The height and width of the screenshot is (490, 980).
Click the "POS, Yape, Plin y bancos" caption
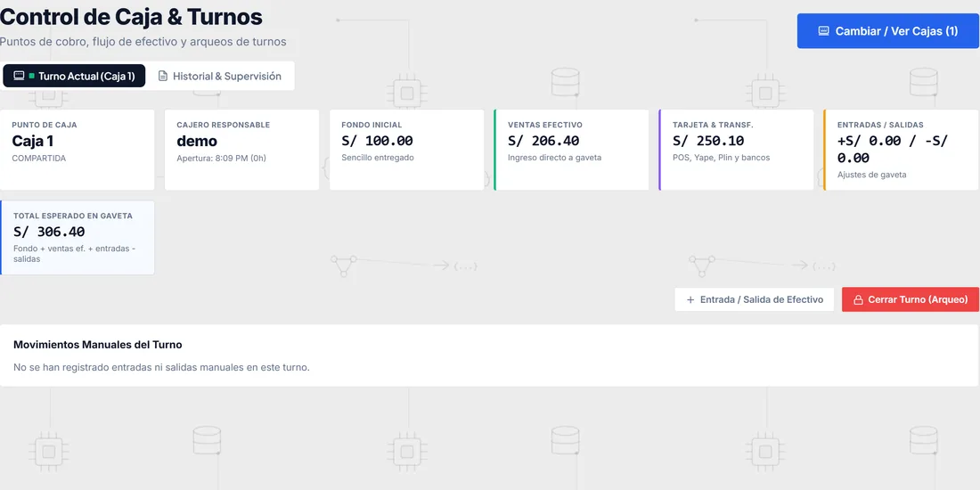pos(722,158)
